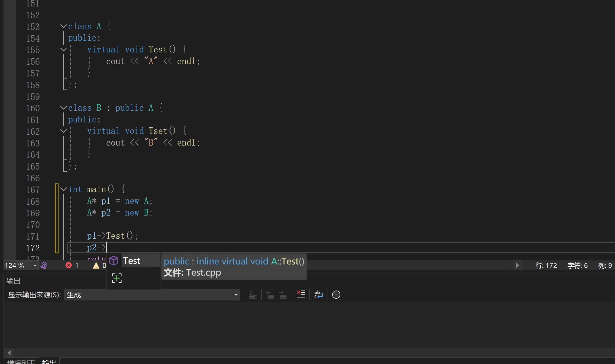The height and width of the screenshot is (364, 615).
Task: Click the clock timestamp icon in output toolbar
Action: pyautogui.click(x=336, y=295)
